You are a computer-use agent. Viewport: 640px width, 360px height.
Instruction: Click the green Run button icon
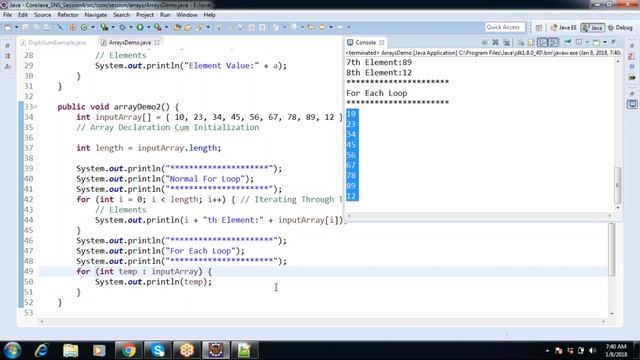(140, 27)
